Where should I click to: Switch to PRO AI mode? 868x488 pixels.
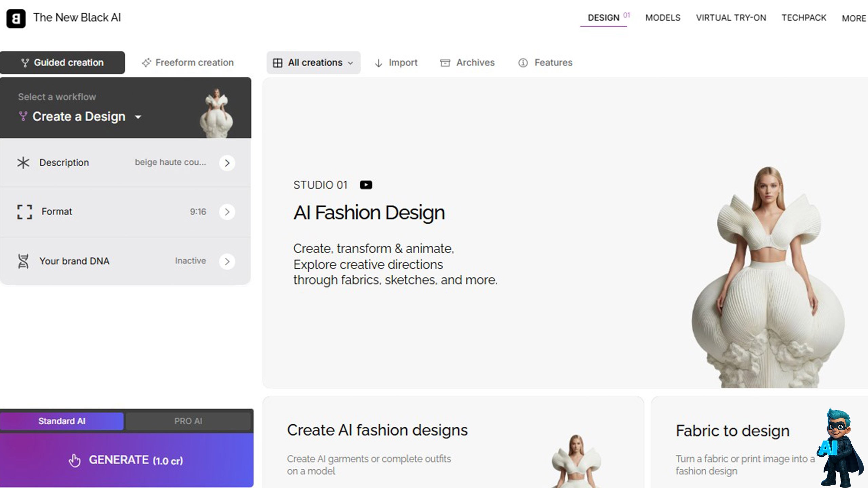pos(188,421)
